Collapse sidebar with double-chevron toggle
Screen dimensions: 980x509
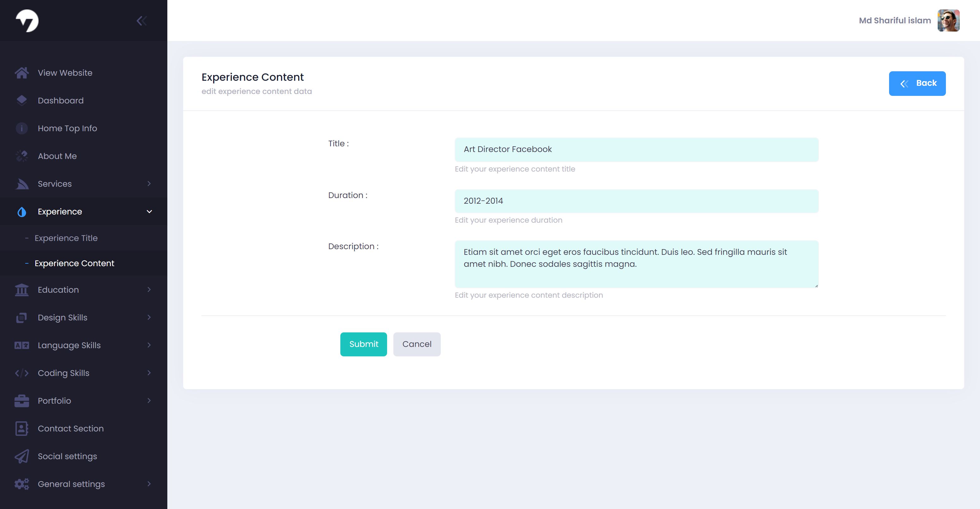(x=141, y=20)
